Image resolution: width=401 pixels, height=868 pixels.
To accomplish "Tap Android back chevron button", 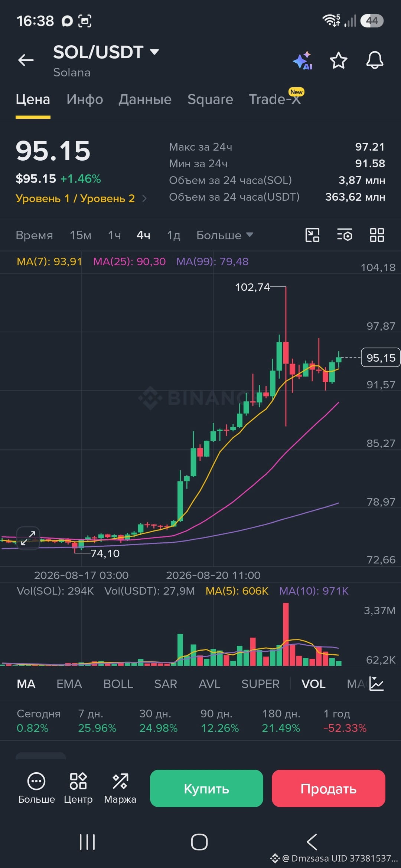I will 312,842.
